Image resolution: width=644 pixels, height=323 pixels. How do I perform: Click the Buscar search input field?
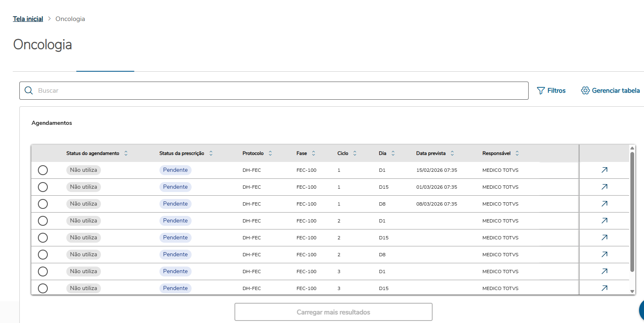coord(280,91)
